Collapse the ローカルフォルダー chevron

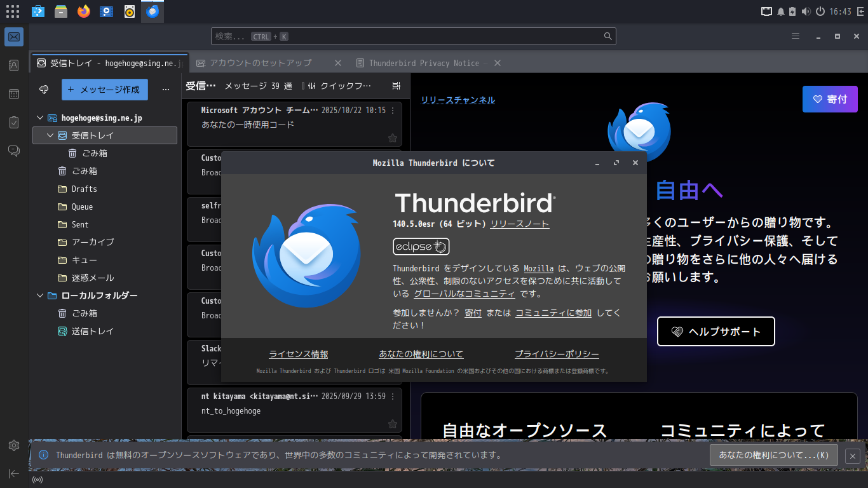point(40,295)
